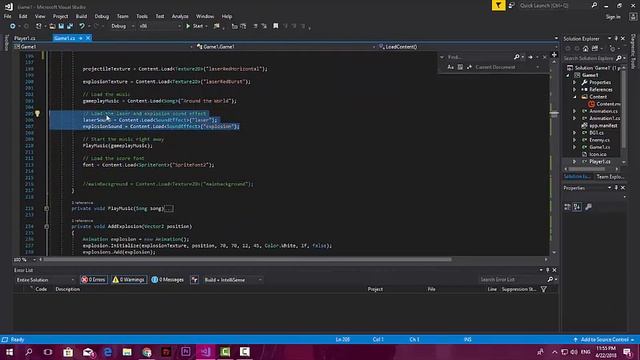Click the Alphabetical sort icon in Properties
640x360 pixels.
point(577,207)
